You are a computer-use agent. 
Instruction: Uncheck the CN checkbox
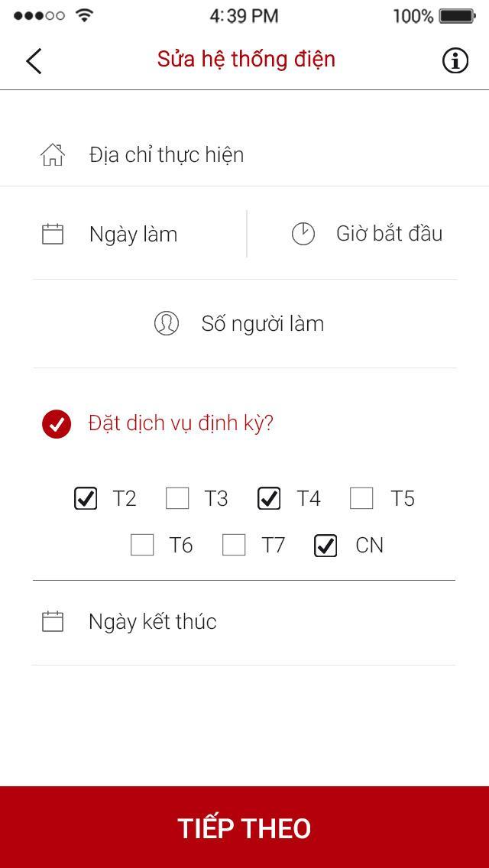pos(325,545)
